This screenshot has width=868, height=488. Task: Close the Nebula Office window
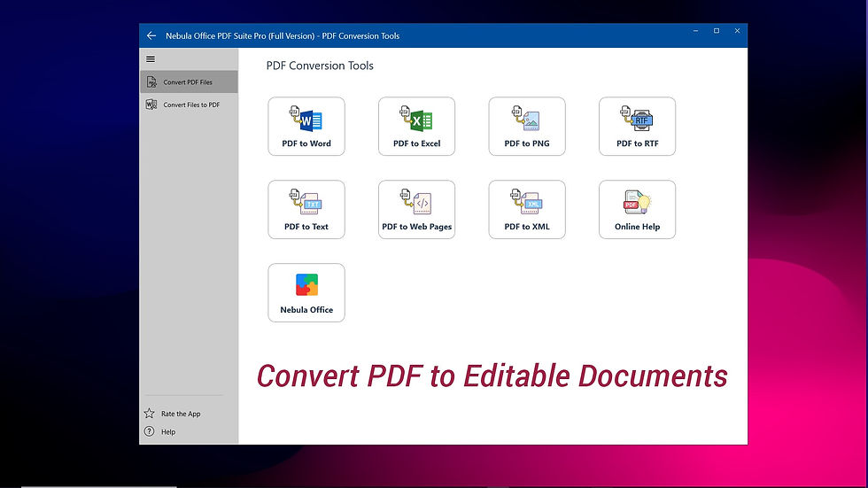[x=737, y=31]
